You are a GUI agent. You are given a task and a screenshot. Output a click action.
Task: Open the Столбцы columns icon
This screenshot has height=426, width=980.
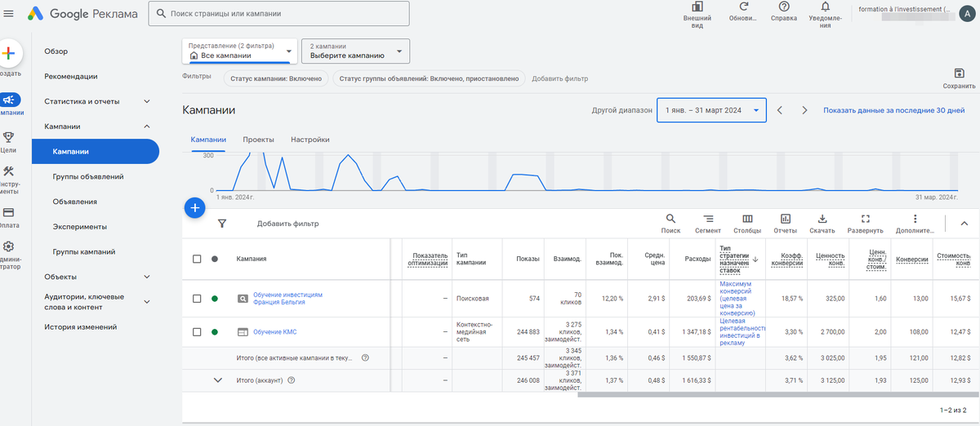[746, 219]
